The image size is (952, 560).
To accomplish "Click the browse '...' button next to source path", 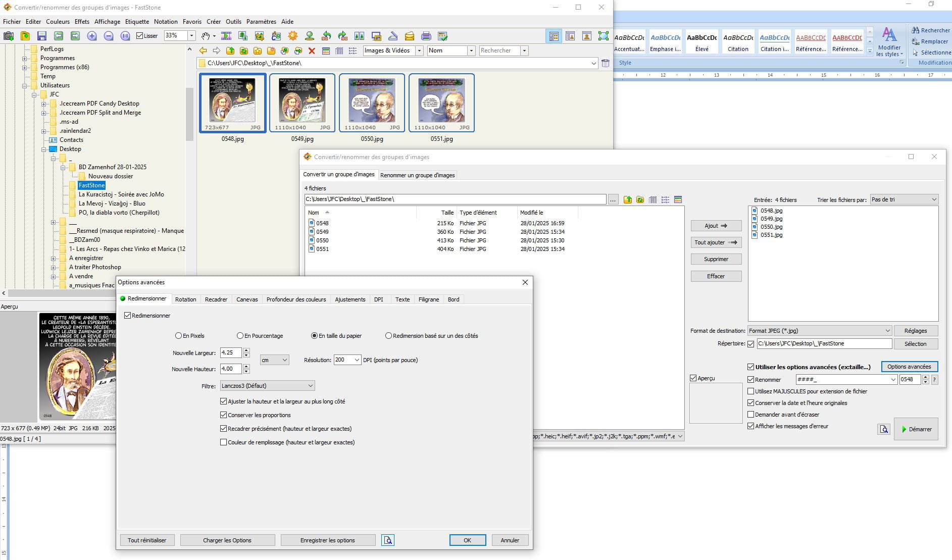I will click(613, 199).
